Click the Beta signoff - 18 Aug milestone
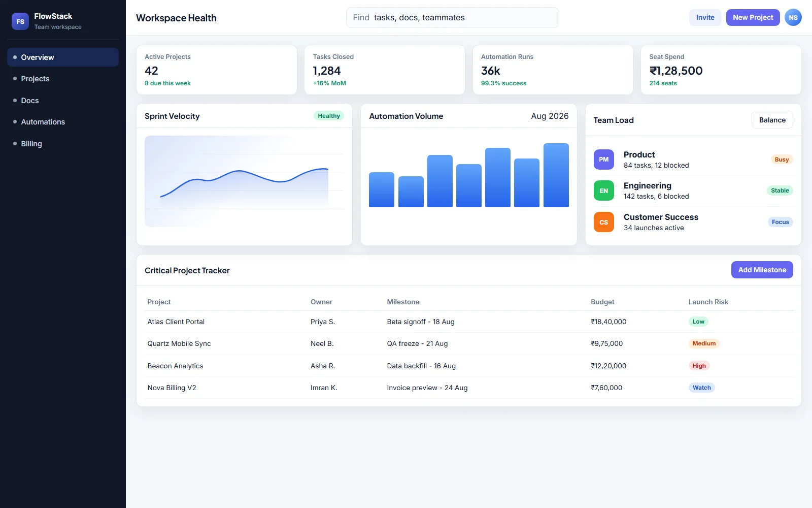This screenshot has width=812, height=508. tap(421, 322)
